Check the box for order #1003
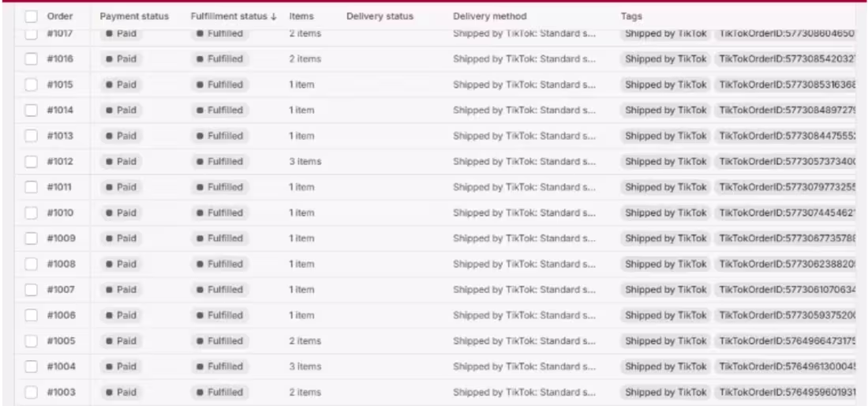Viewport: 868px width, 406px height. click(31, 392)
